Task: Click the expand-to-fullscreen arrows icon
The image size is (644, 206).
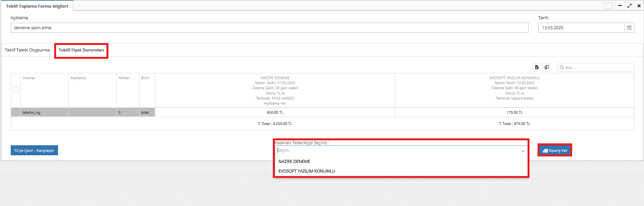Action: 629,6
